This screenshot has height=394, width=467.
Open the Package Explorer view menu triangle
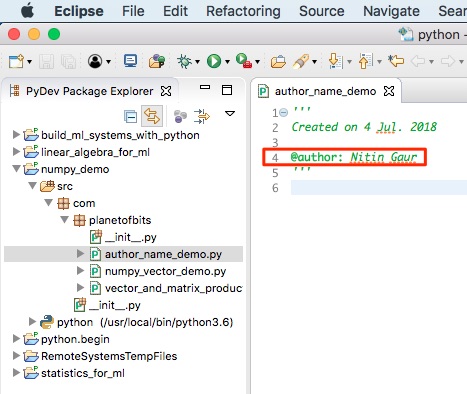click(230, 114)
